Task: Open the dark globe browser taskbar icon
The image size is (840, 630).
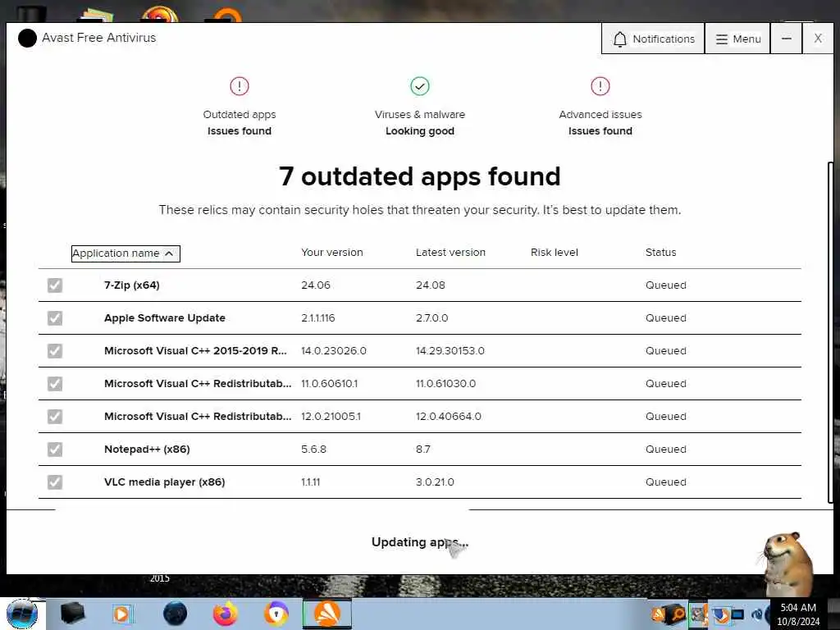Action: 175,614
